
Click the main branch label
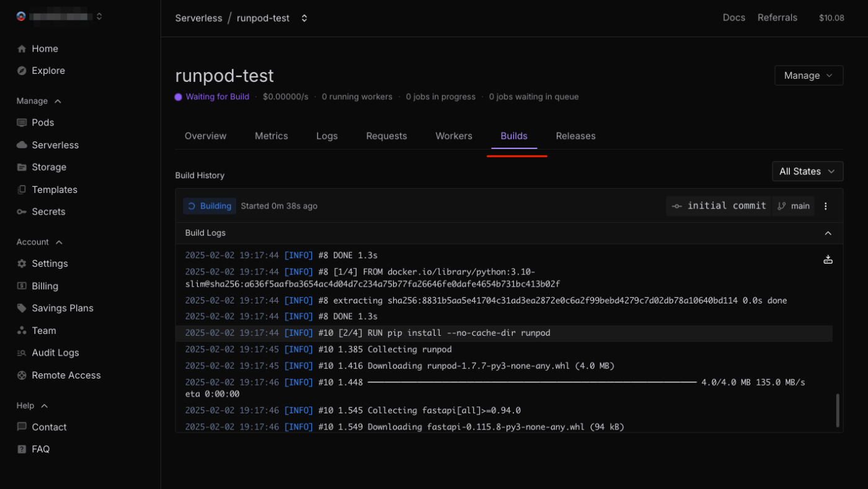(800, 206)
